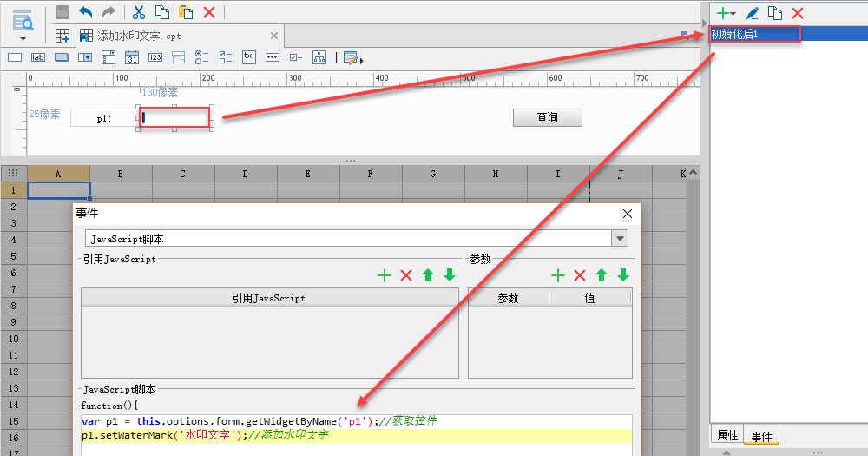Screen dimensions: 868x456
Task: Insert a drop-down checkbox widget
Action: [108, 57]
